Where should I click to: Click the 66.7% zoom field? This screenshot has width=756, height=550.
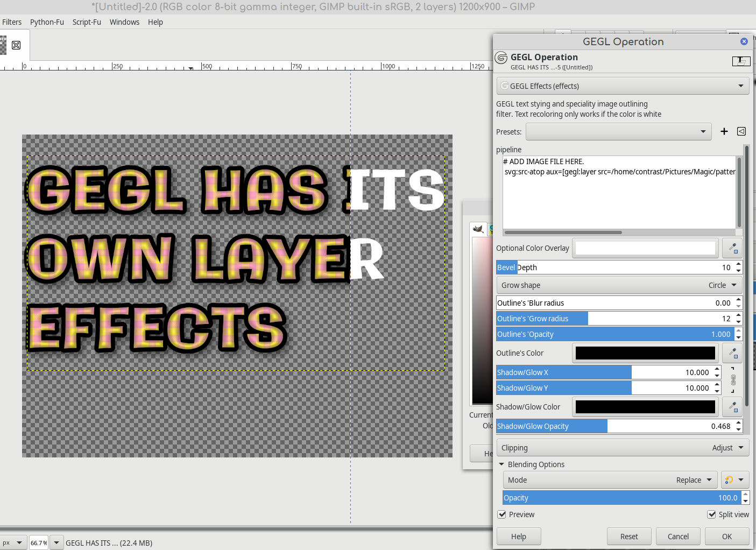point(39,542)
